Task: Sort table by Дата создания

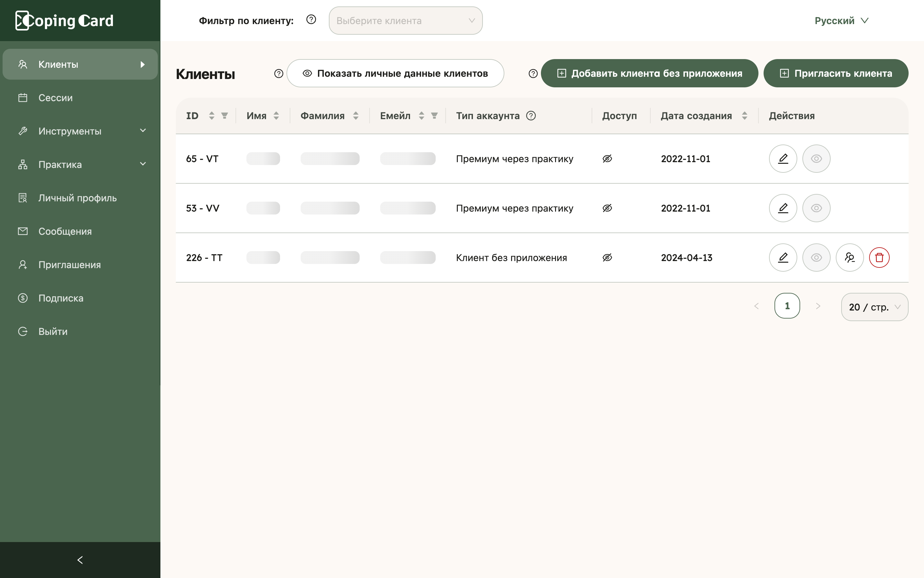Action: click(x=745, y=116)
